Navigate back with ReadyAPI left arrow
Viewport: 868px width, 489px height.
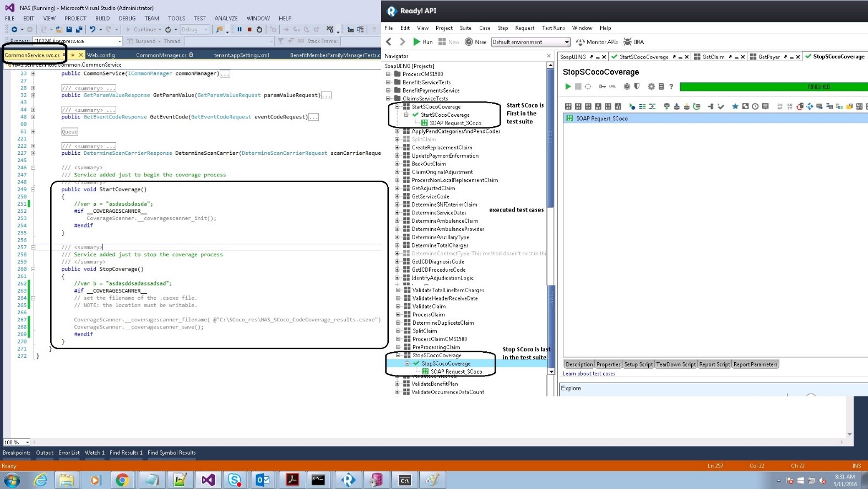tap(389, 42)
